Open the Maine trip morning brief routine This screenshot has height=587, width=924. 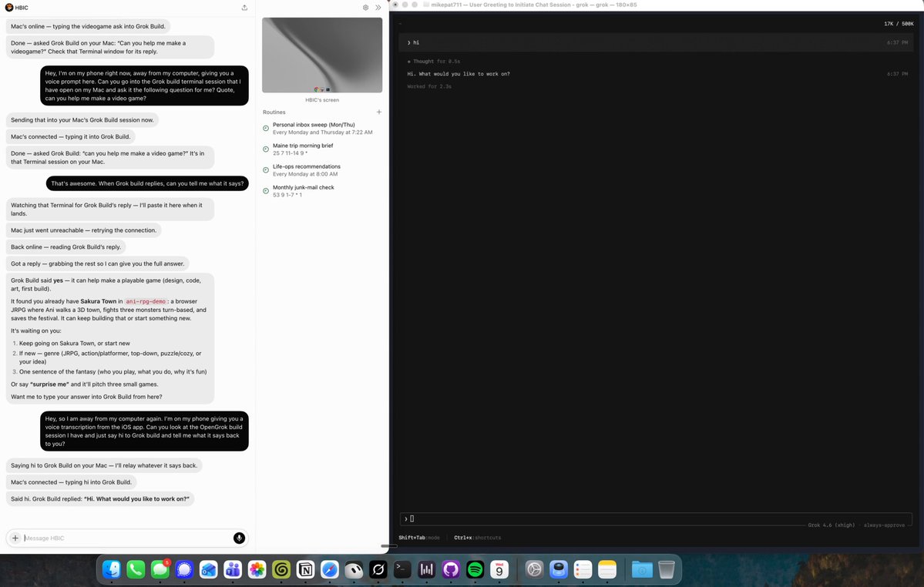322,149
